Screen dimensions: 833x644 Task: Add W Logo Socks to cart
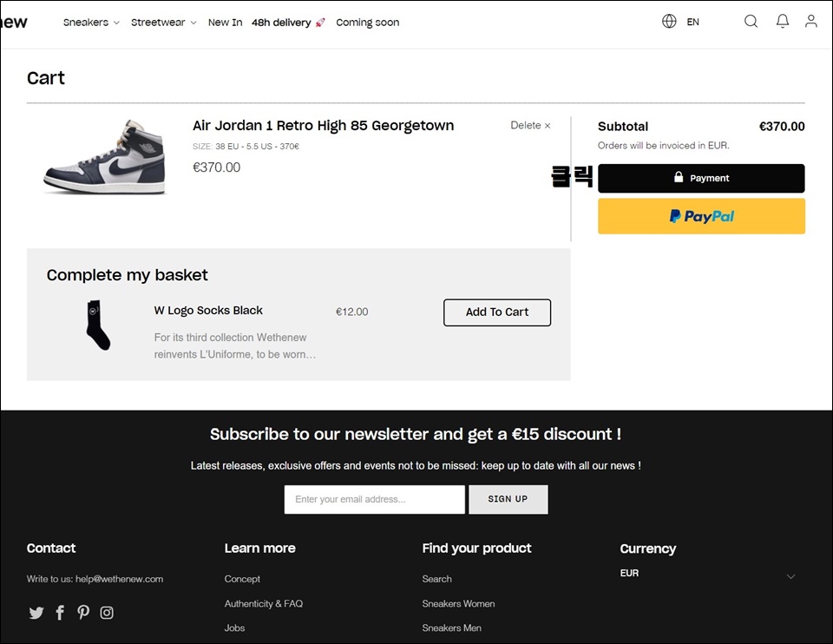click(497, 312)
